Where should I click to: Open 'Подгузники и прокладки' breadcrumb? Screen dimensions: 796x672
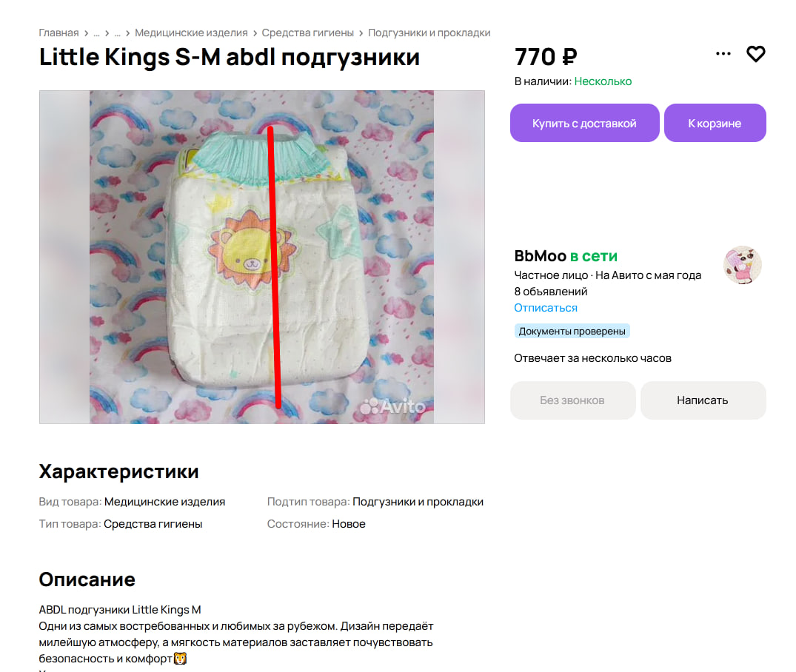click(x=429, y=33)
